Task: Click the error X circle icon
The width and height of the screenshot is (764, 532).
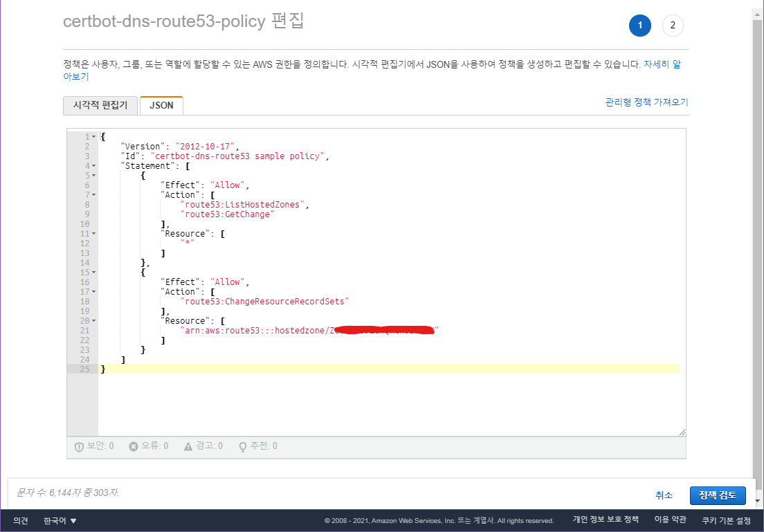Action: [134, 446]
